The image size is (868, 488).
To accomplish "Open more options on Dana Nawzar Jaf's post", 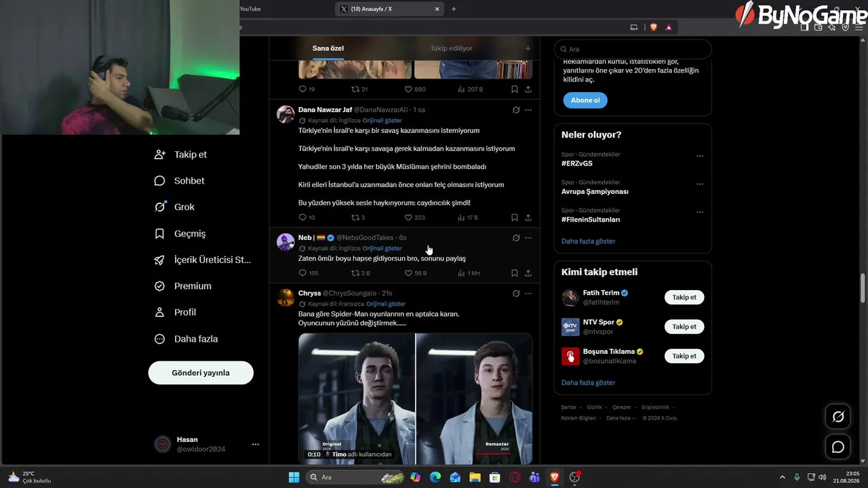I will pos(528,110).
